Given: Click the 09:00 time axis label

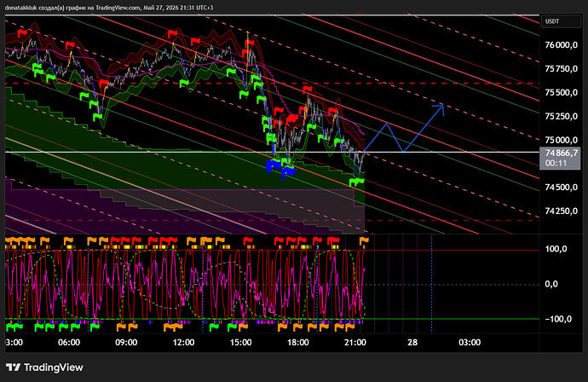Looking at the screenshot, I should coord(126,343).
